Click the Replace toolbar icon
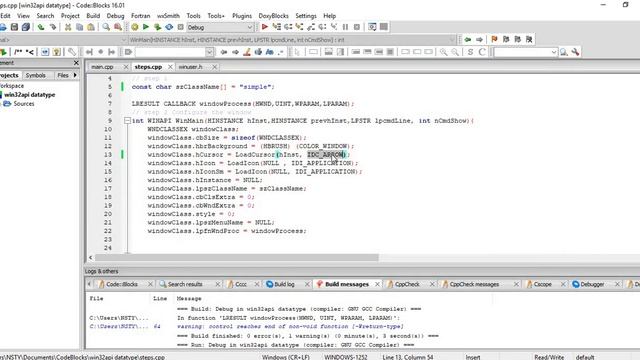 (x=118, y=27)
